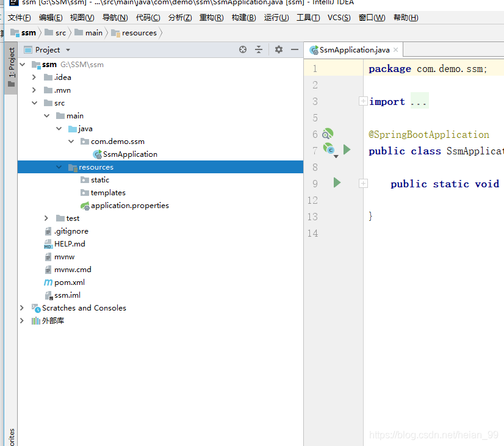Image resolution: width=504 pixels, height=446 pixels.
Task: Run SsmApplication class from line 7 arrow
Action: (x=347, y=149)
